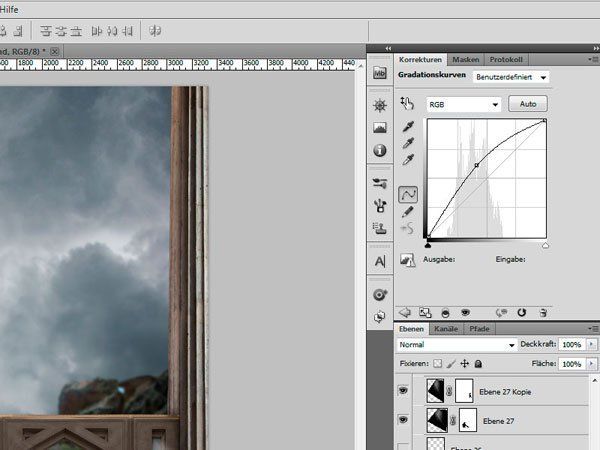Image resolution: width=600 pixels, height=450 pixels.
Task: Open the Brush Presets panel icon
Action: tap(380, 183)
